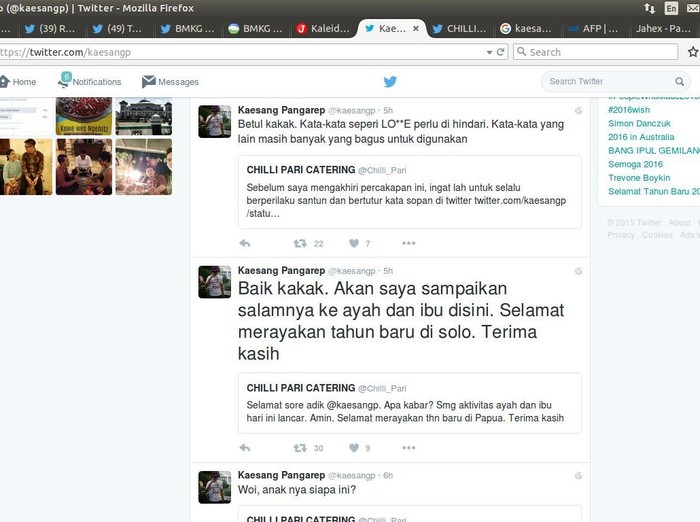Switch to the (39) R... Twitter tab
The image size is (700, 522).
(x=50, y=29)
